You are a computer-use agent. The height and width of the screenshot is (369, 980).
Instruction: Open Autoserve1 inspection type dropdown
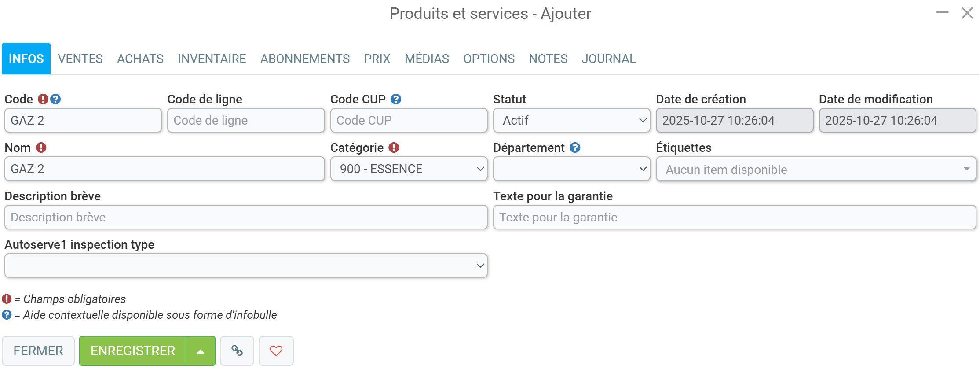point(246,266)
